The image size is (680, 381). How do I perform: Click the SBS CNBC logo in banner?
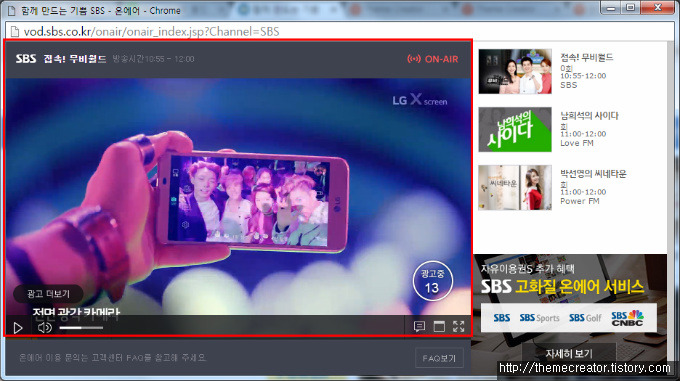pyautogui.click(x=627, y=318)
